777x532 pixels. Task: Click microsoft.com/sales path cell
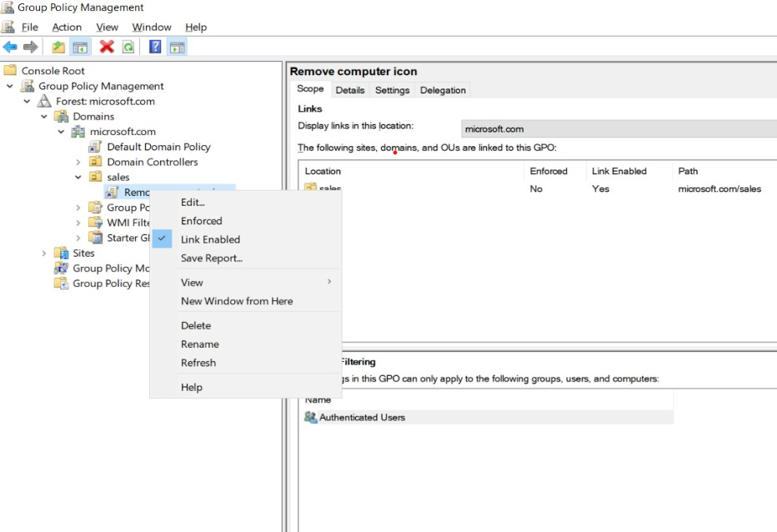[719, 189]
